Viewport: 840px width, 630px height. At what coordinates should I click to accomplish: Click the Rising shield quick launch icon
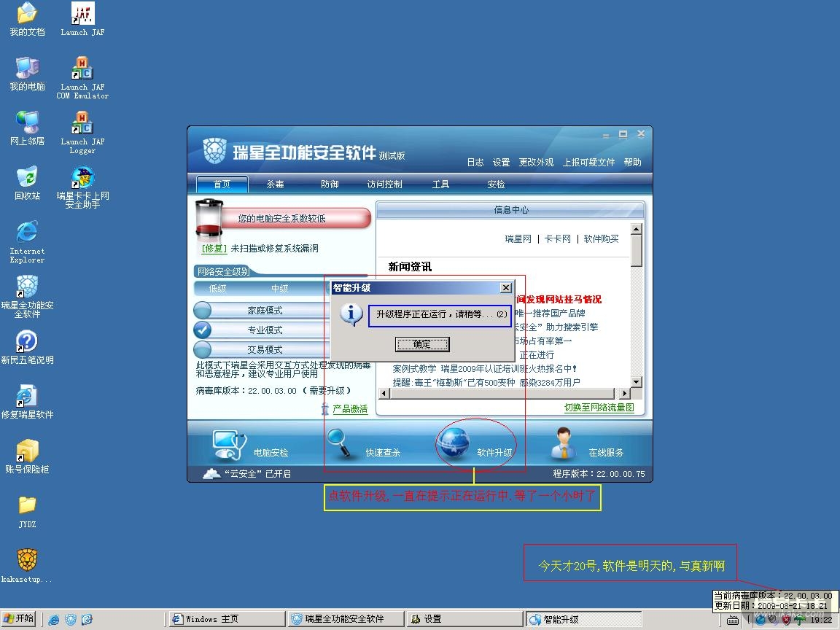(71, 619)
